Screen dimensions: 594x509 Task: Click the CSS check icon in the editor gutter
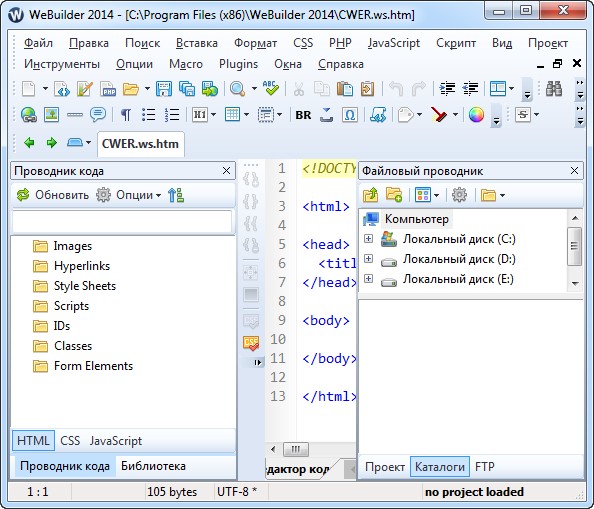[251, 343]
